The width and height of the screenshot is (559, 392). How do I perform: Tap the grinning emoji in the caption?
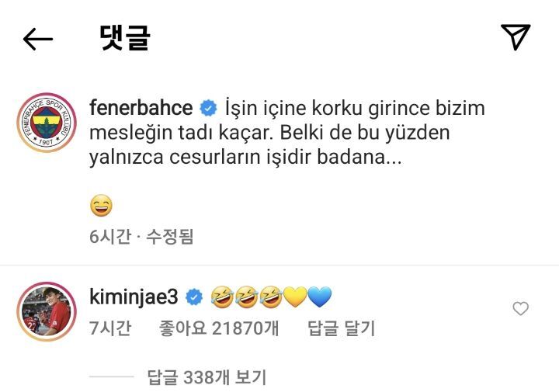101,205
